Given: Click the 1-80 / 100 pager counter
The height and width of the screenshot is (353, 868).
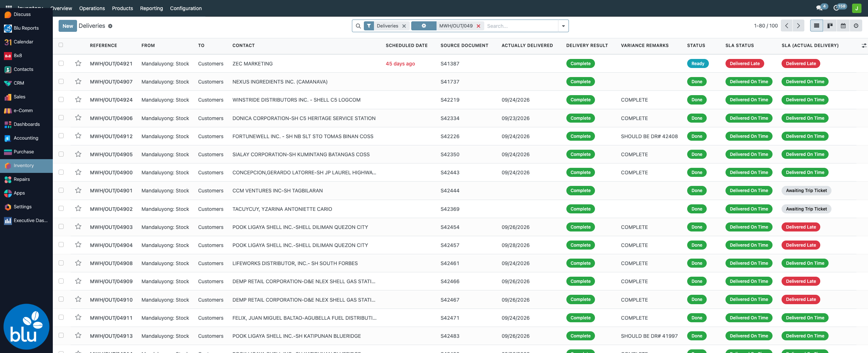Looking at the screenshot, I should click(766, 26).
